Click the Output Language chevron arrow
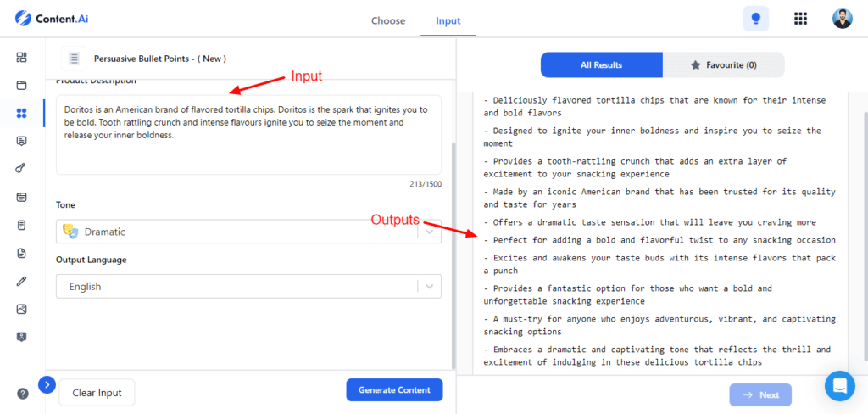Image resolution: width=868 pixels, height=414 pixels. 430,287
